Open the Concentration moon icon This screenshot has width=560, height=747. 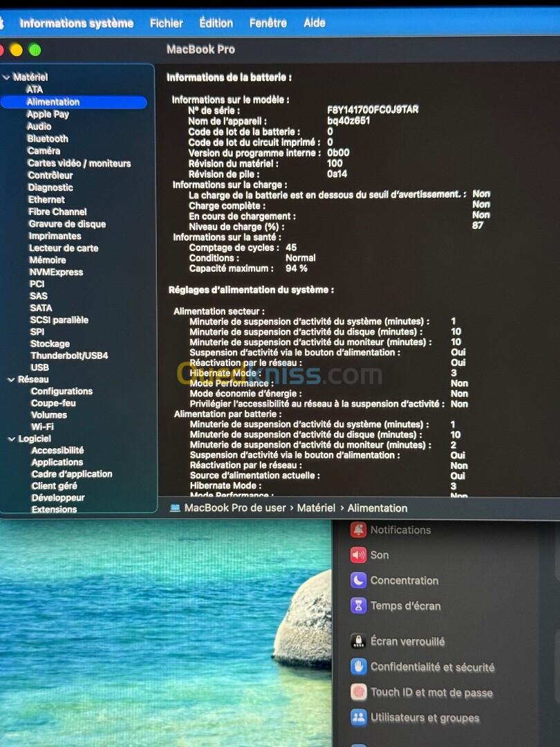tap(358, 580)
